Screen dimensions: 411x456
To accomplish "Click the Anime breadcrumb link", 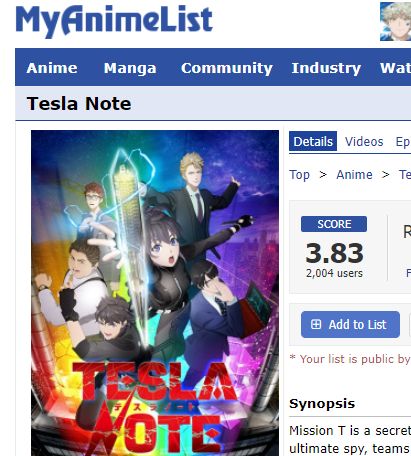I will point(354,174).
